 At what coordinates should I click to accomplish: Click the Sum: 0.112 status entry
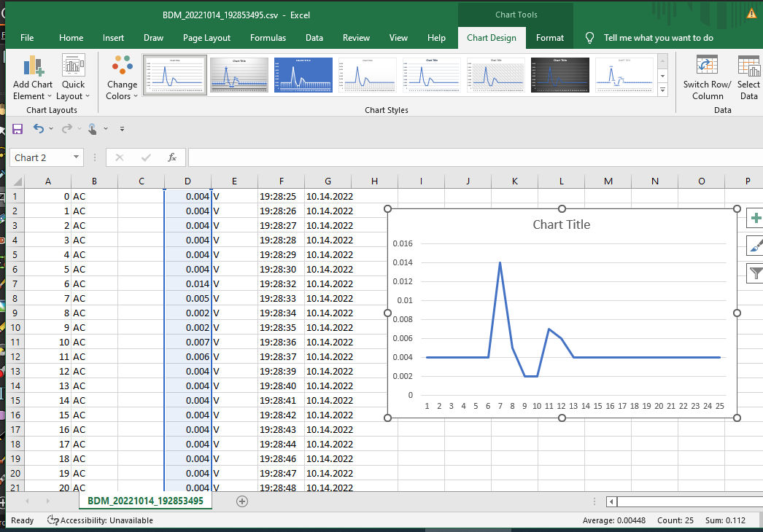click(725, 520)
